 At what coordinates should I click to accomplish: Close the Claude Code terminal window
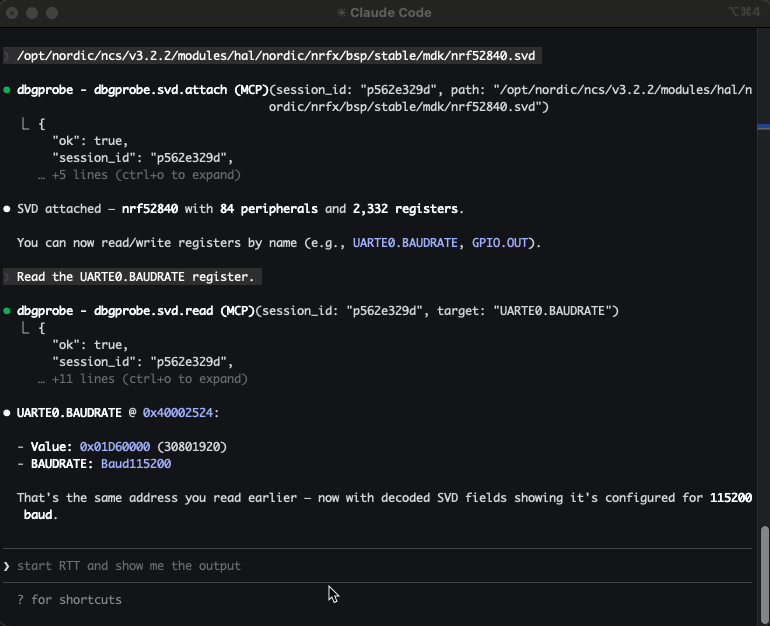[x=13, y=13]
